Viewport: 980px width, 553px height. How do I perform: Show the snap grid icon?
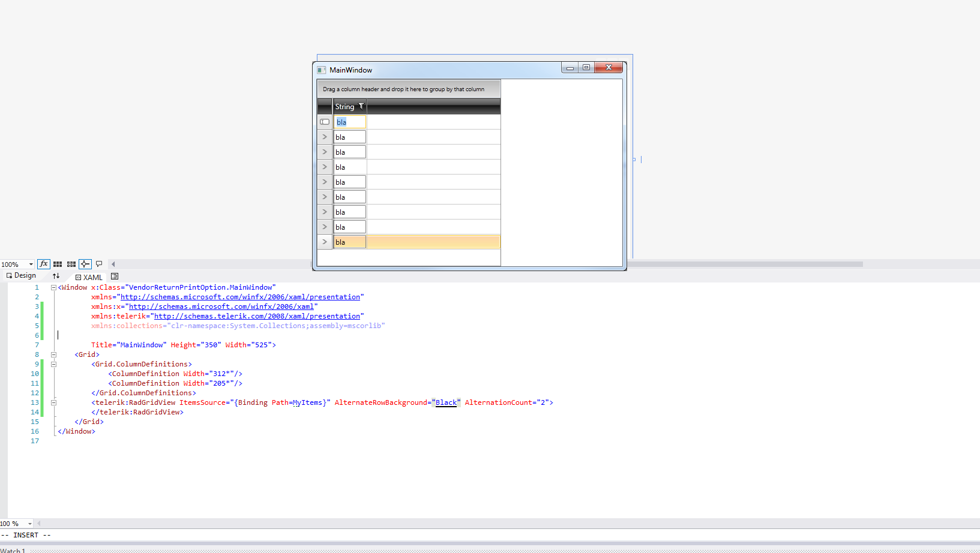tap(58, 264)
